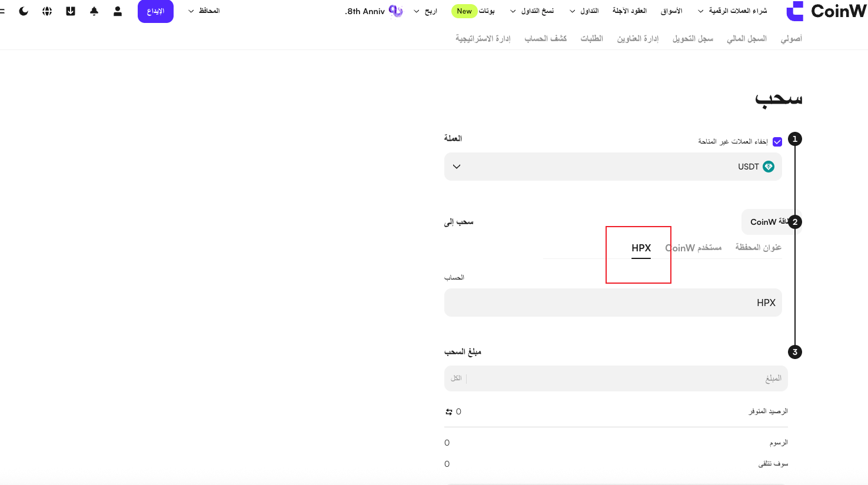Image resolution: width=868 pixels, height=485 pixels.
Task: Switch to the سجل التحويل tab
Action: [693, 39]
